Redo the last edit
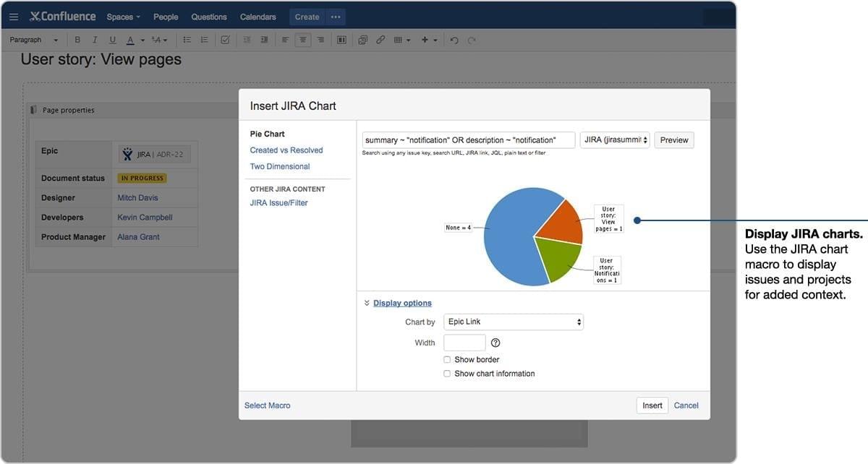Viewport: 868px width, 464px height. click(472, 40)
